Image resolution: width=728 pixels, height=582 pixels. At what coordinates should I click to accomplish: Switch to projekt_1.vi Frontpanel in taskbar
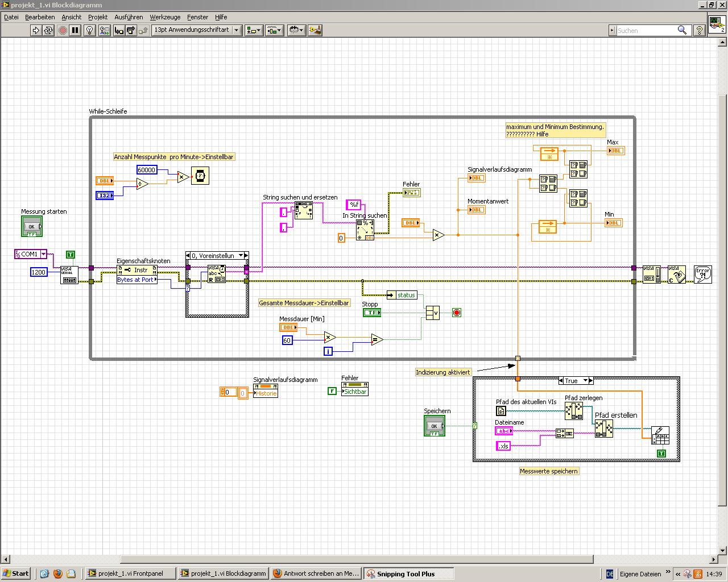130,573
